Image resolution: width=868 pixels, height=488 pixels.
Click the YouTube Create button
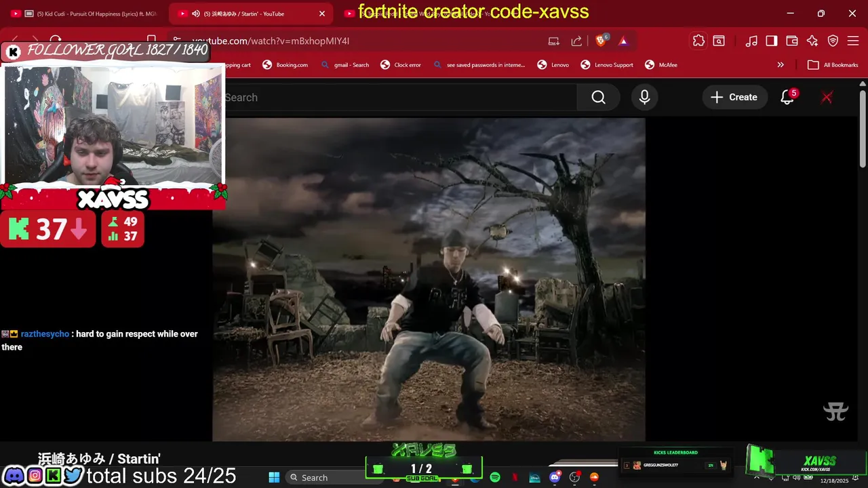tap(734, 98)
